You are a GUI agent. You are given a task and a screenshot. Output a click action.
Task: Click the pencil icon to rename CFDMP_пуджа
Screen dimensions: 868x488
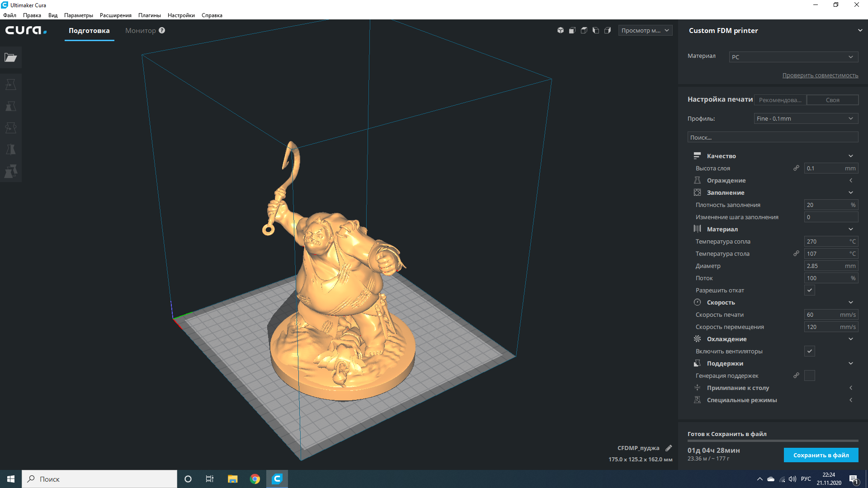click(x=669, y=448)
